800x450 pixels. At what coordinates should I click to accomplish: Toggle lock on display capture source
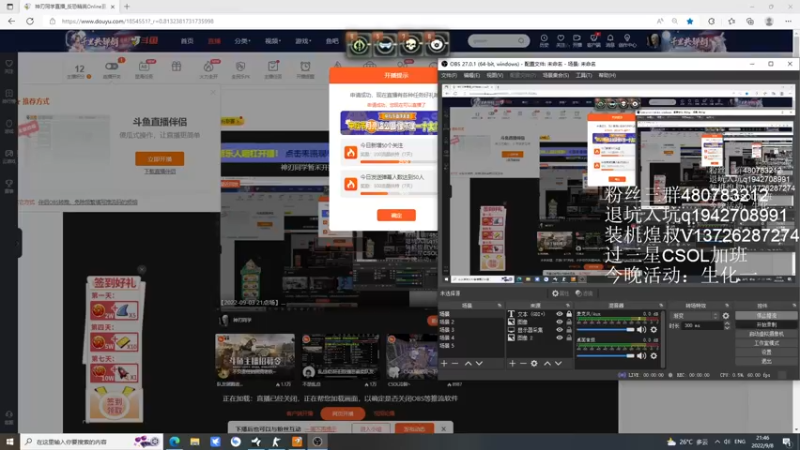(x=568, y=330)
